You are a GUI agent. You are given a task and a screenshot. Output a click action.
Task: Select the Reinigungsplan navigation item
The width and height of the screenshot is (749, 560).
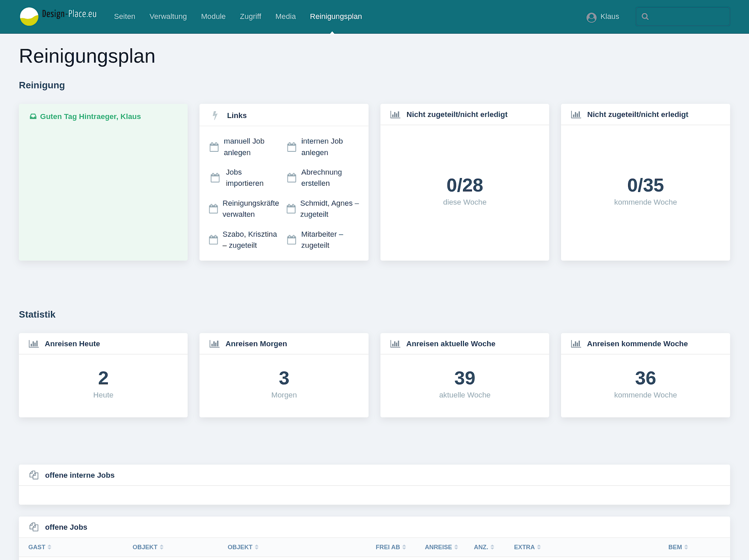coord(336,16)
